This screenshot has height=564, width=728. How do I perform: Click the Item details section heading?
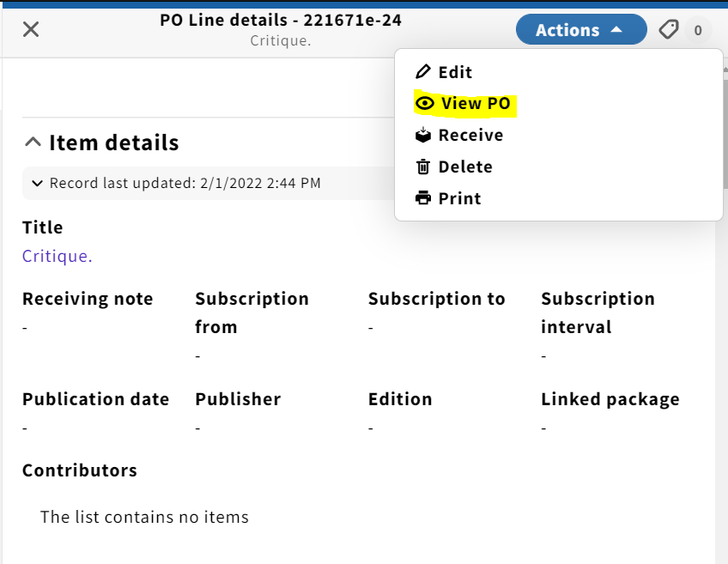click(x=113, y=143)
